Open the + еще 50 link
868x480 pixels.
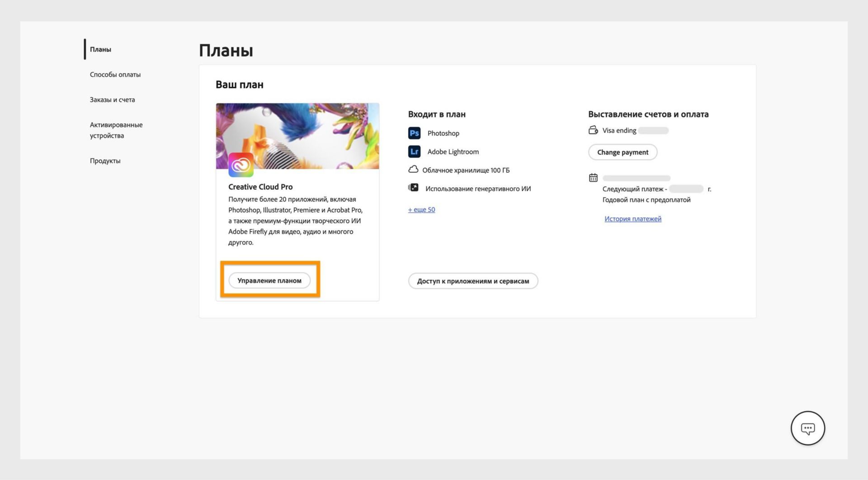[421, 209]
